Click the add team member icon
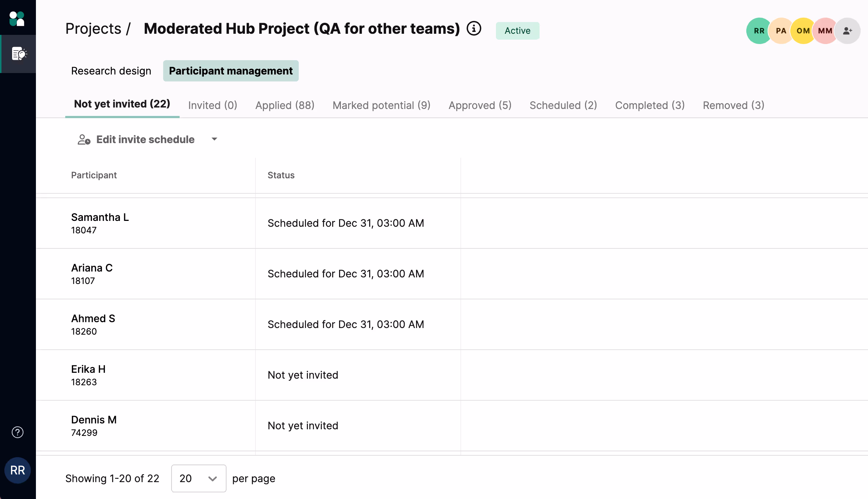 click(847, 31)
